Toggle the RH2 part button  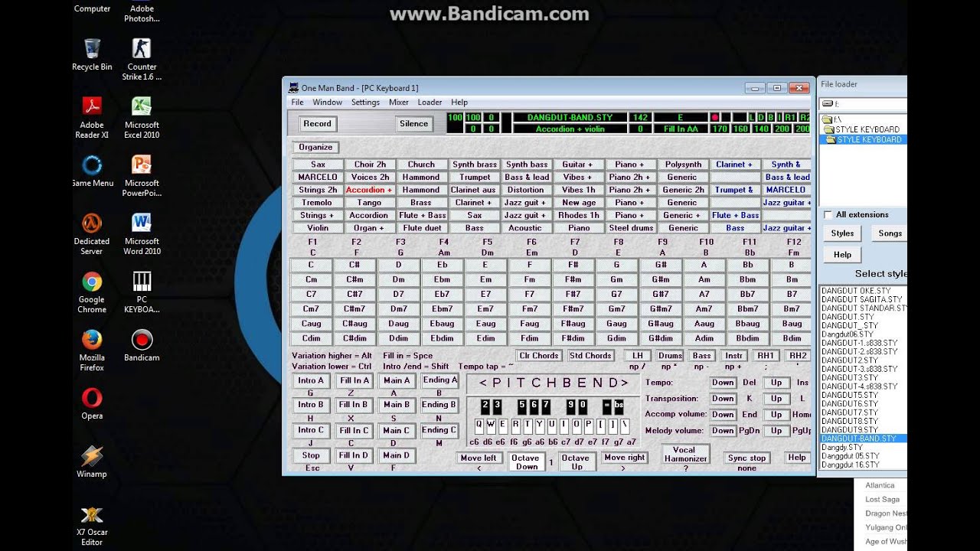(798, 356)
